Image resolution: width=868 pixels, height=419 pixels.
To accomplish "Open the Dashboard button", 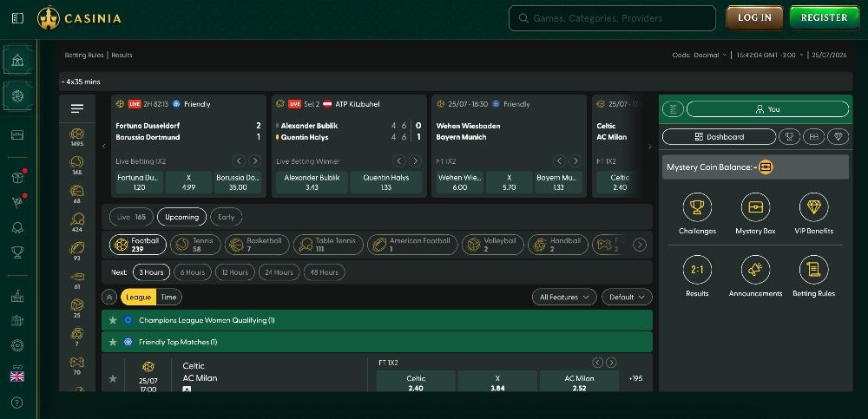I will click(x=719, y=137).
